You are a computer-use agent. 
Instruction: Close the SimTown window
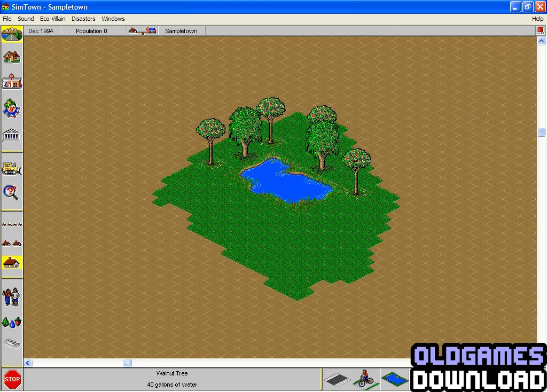click(540, 6)
